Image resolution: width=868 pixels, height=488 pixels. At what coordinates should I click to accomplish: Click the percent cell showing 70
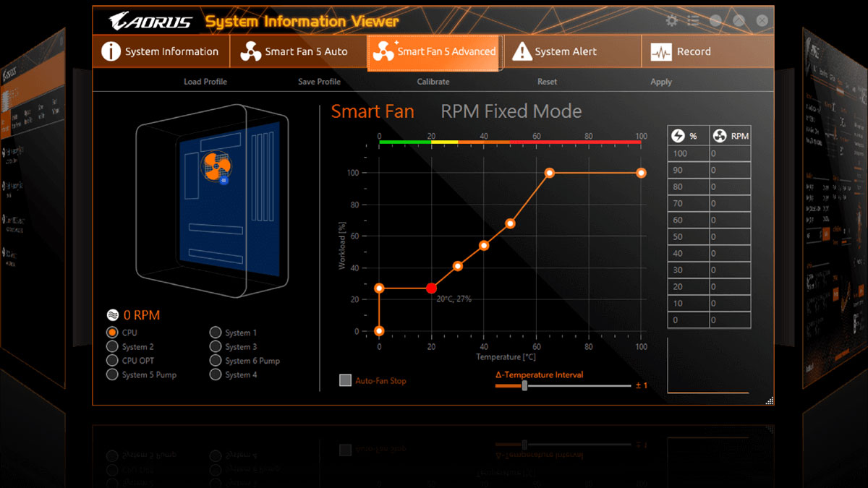click(688, 204)
